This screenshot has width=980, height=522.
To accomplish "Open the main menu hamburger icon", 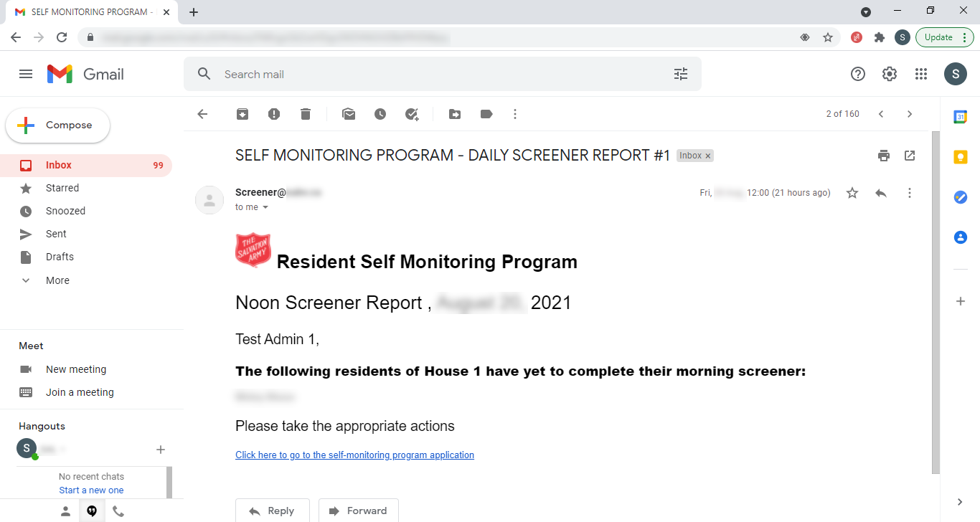I will [x=26, y=74].
